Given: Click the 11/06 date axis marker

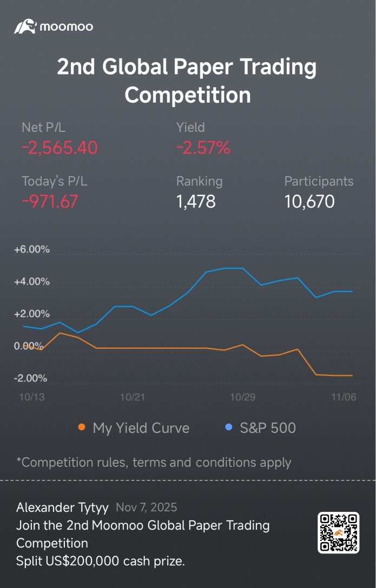Looking at the screenshot, I should pyautogui.click(x=344, y=397).
